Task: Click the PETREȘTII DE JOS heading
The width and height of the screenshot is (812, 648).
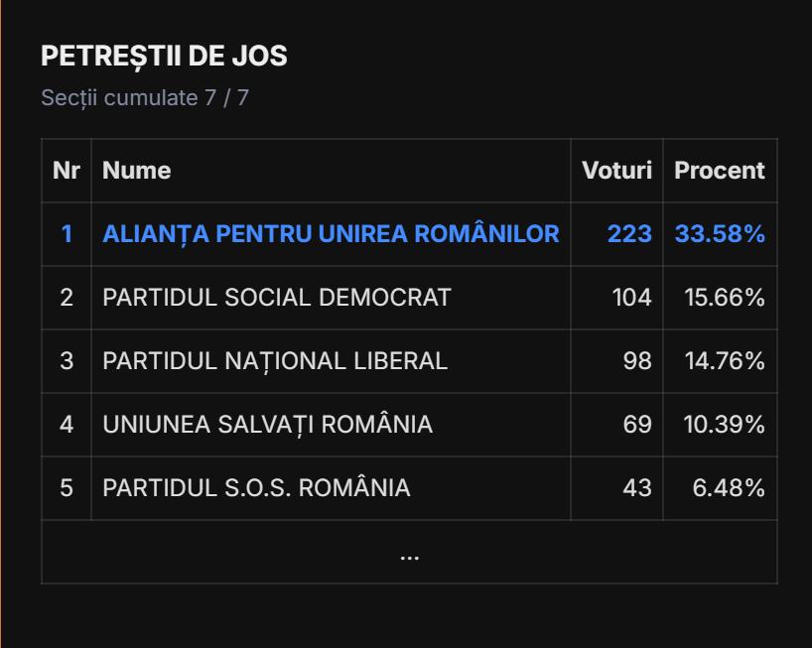Action: pos(164,57)
